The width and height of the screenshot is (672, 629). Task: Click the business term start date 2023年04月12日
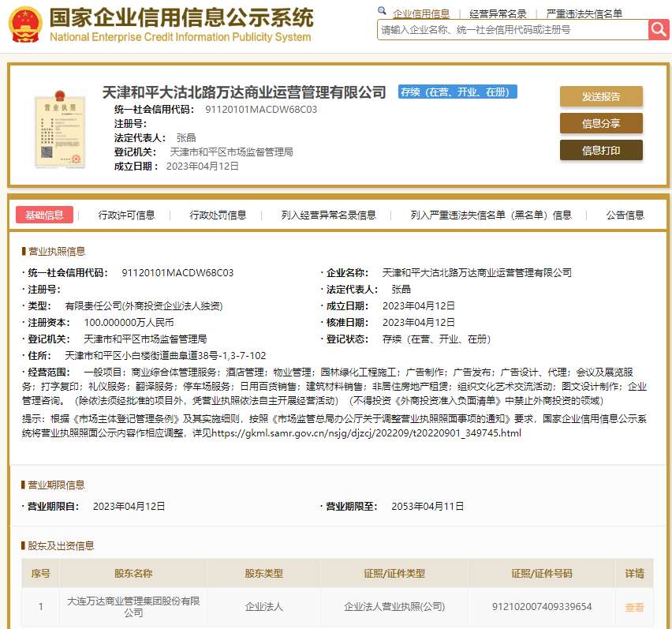(x=129, y=507)
